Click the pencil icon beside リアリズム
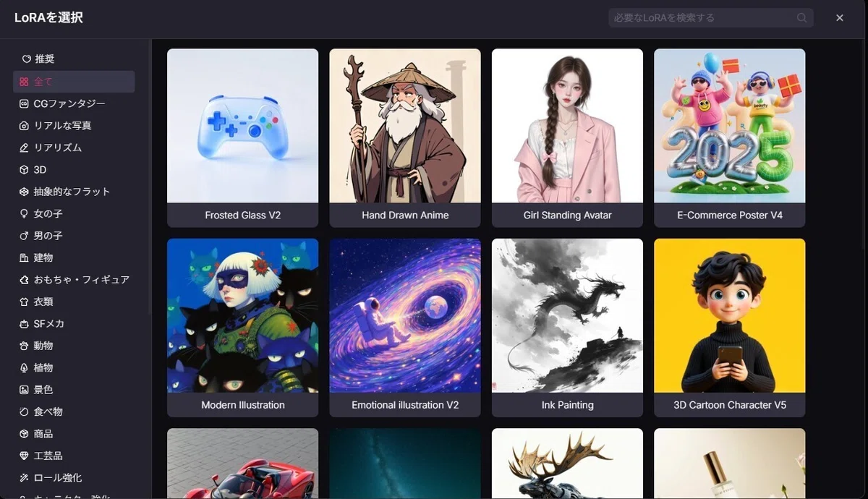 (25, 148)
